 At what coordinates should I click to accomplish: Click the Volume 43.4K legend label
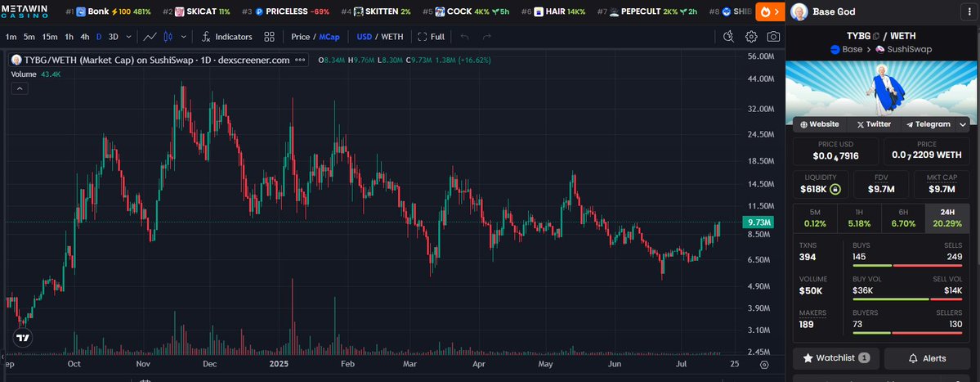(35, 74)
